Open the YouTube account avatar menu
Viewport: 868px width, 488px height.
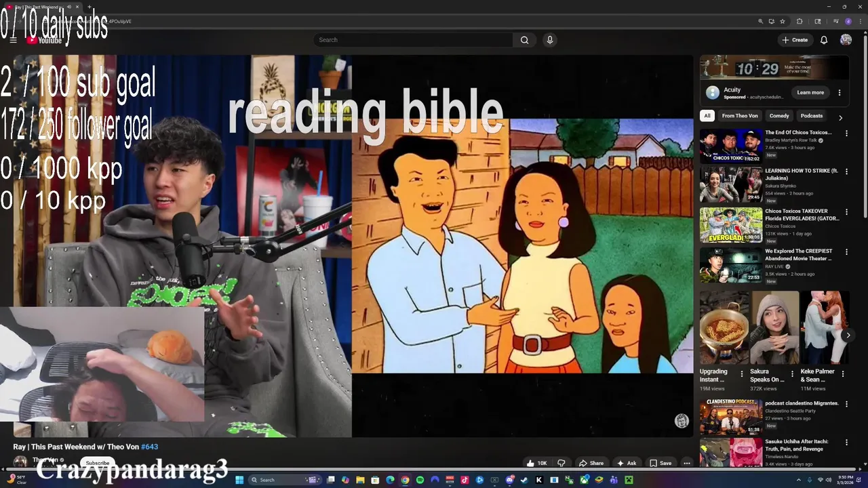tap(846, 40)
